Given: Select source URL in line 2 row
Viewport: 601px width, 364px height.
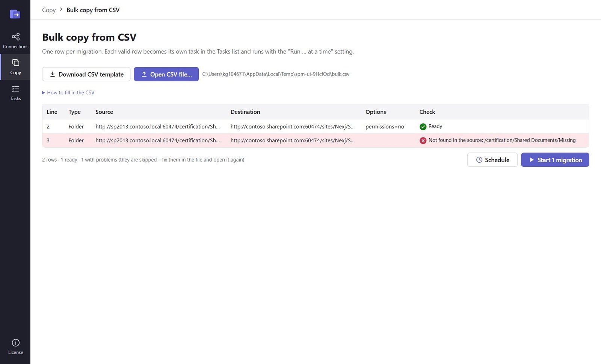Looking at the screenshot, I should click(x=158, y=127).
